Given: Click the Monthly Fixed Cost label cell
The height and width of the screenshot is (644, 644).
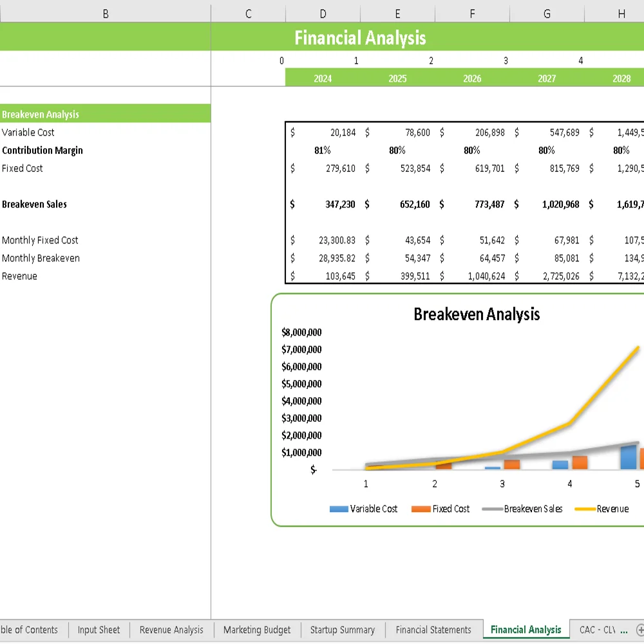Looking at the screenshot, I should [x=39, y=240].
